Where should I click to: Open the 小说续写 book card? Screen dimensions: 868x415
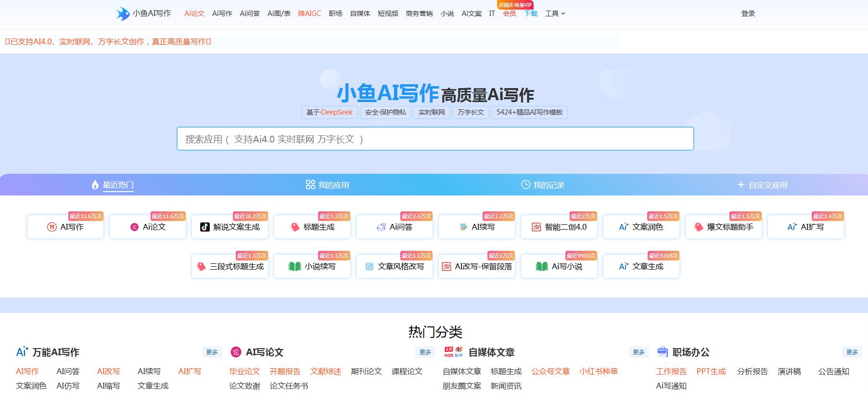tap(312, 266)
